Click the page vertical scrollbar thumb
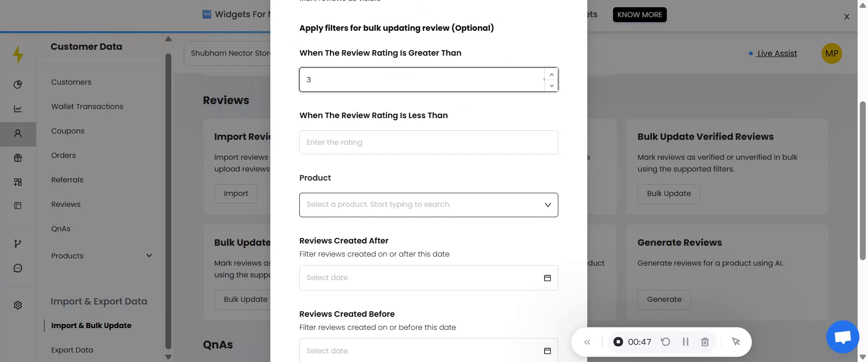868x362 pixels. 863,181
